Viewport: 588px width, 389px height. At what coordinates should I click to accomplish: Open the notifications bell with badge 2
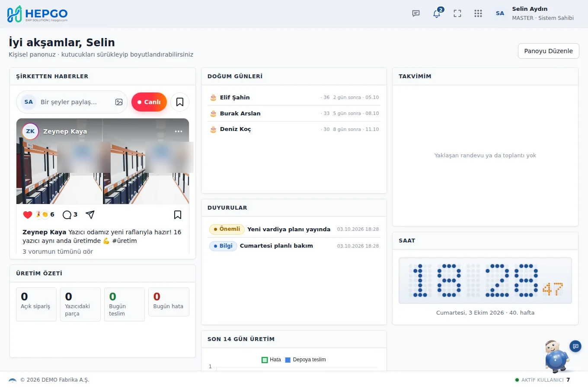437,13
